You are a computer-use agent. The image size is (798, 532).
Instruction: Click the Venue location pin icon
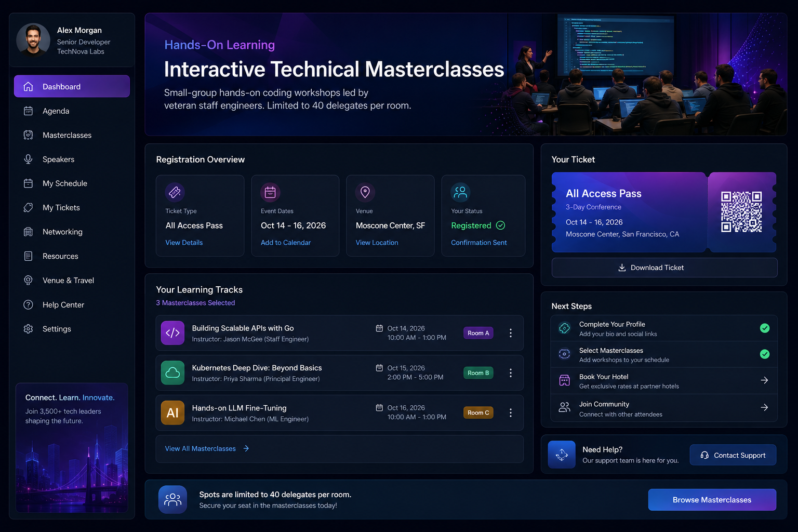pyautogui.click(x=365, y=192)
